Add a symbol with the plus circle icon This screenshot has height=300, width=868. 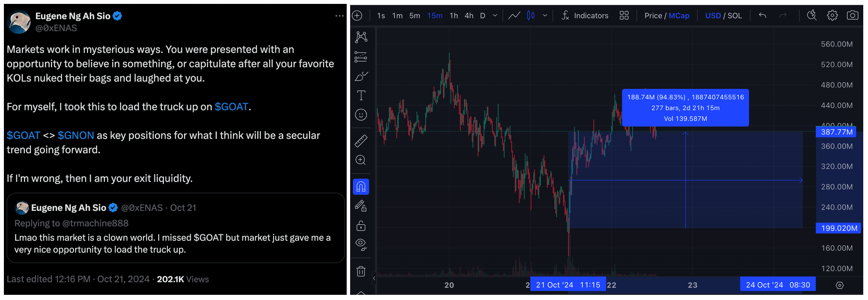click(x=357, y=16)
